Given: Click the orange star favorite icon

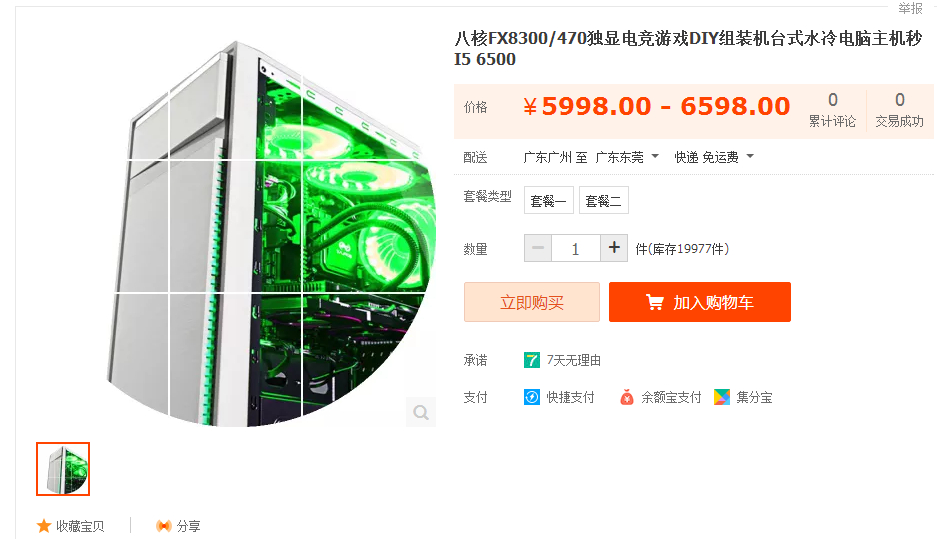Looking at the screenshot, I should coord(44,526).
